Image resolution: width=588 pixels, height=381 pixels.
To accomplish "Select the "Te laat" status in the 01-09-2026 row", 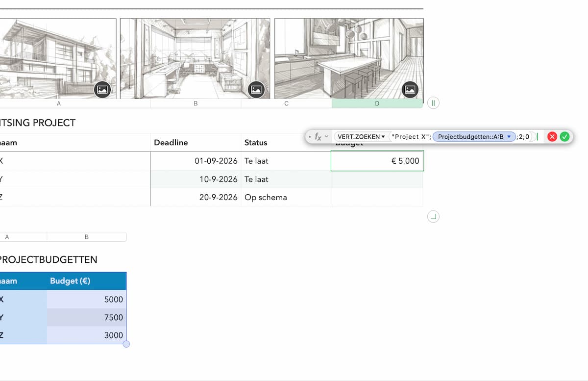I will coord(286,161).
